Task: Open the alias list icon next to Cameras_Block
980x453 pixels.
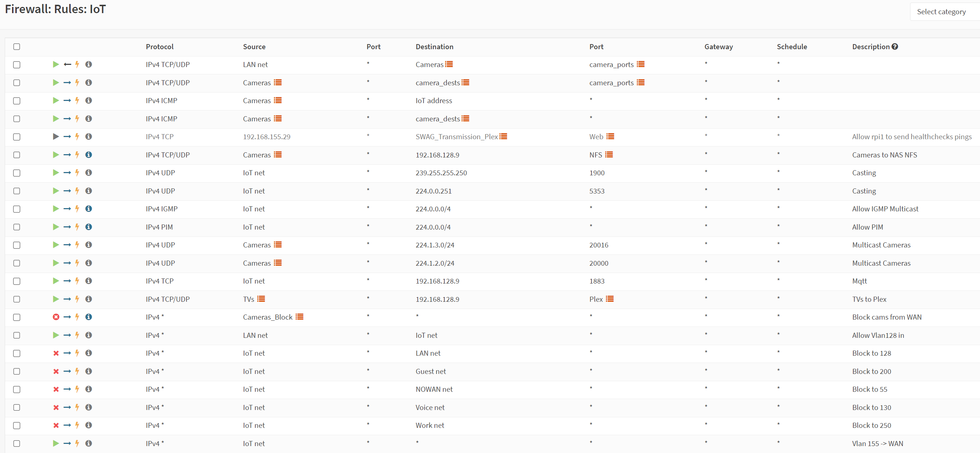Action: (x=300, y=317)
